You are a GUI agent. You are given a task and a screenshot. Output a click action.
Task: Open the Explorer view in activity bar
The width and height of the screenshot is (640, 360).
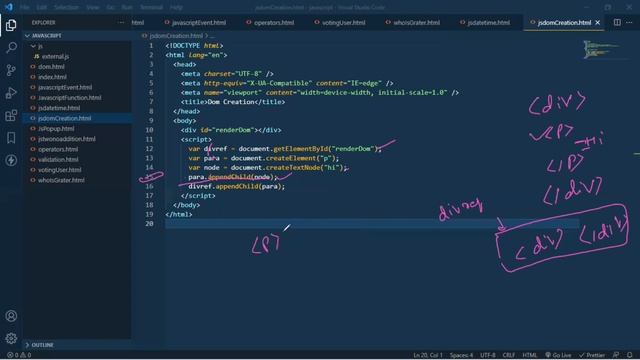tap(11, 25)
